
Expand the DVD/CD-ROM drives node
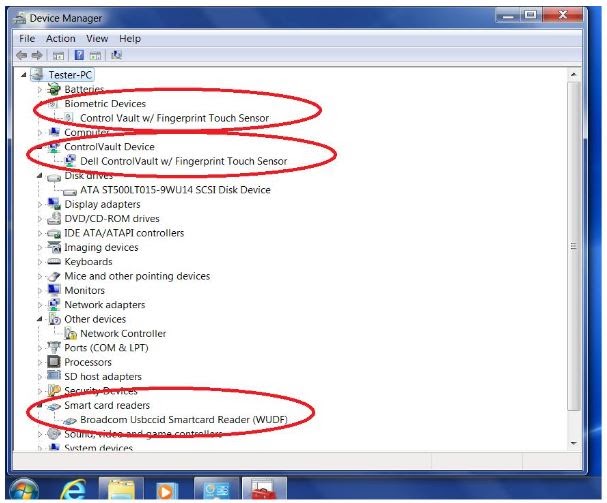pos(39,219)
